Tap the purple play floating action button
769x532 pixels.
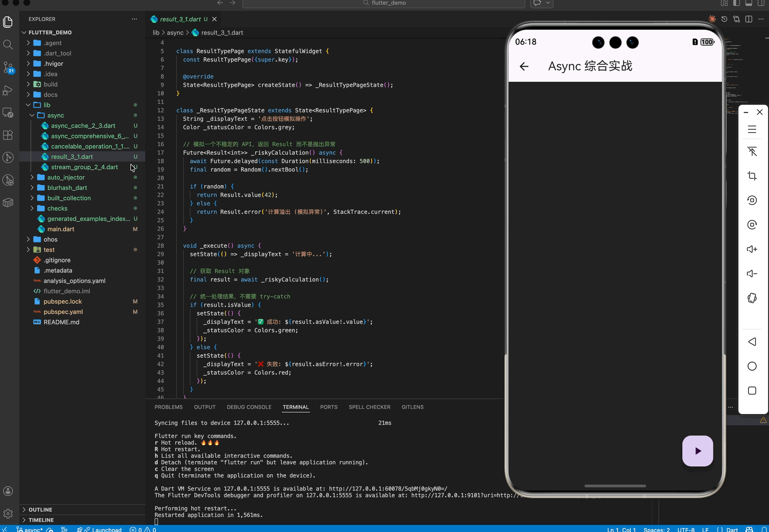(698, 451)
